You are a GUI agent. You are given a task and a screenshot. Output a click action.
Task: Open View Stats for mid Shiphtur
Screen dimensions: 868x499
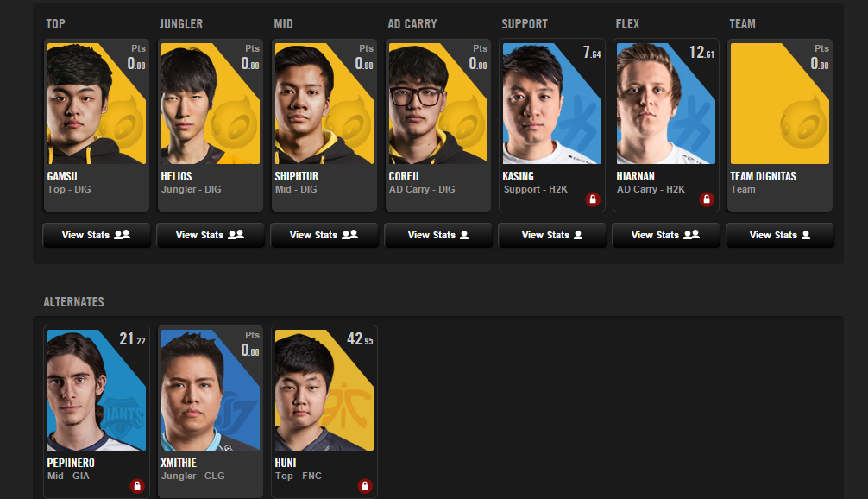click(x=324, y=235)
